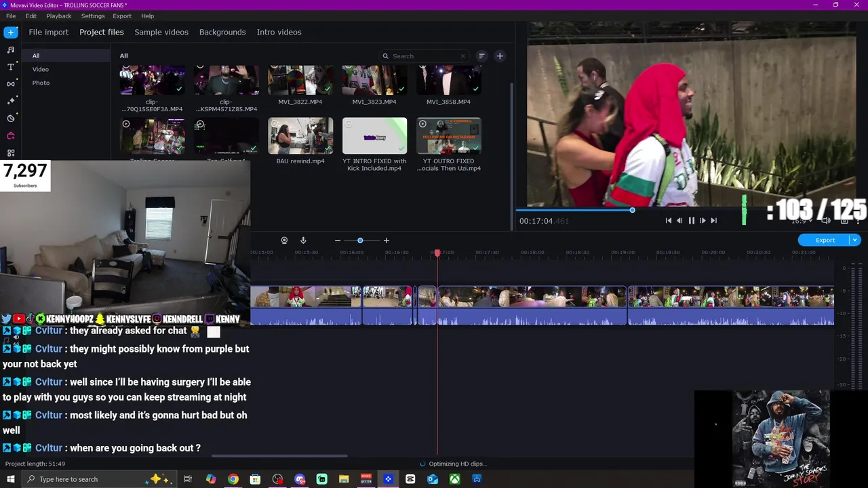The width and height of the screenshot is (868, 488).
Task: Open Google Chrome from the taskbar
Action: 233,479
